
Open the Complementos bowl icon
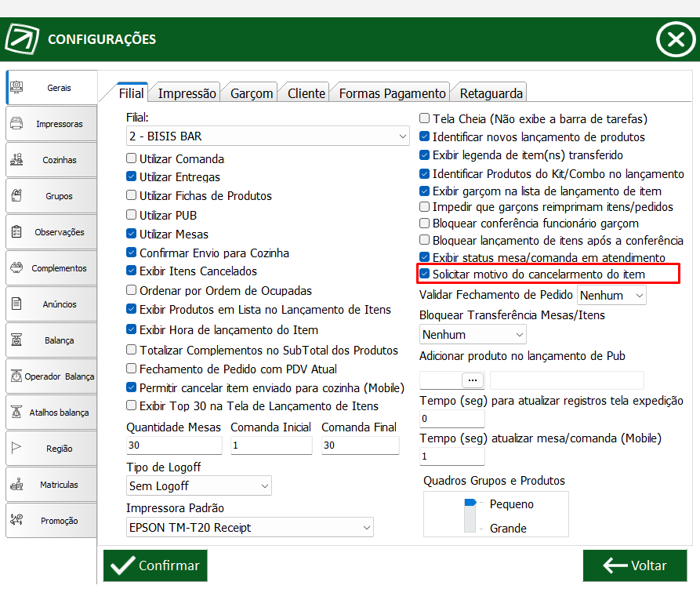tap(16, 267)
